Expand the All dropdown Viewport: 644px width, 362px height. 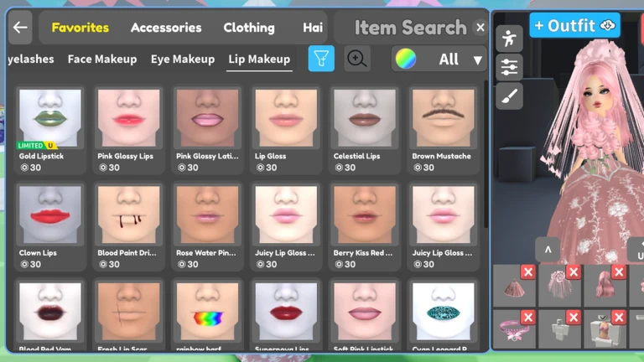pos(439,59)
